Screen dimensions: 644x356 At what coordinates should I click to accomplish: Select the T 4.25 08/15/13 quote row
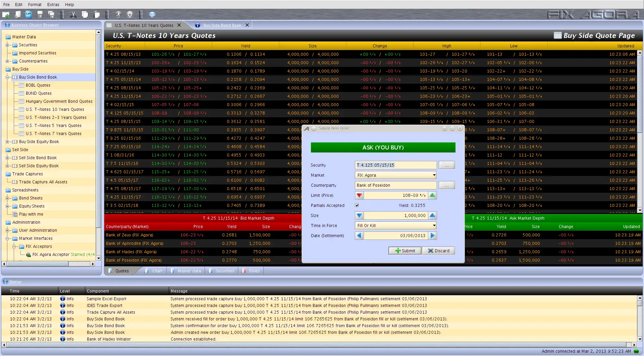pos(371,54)
